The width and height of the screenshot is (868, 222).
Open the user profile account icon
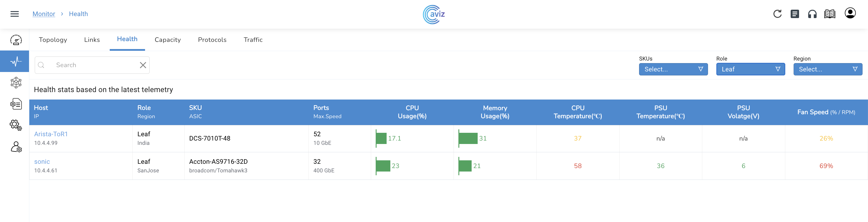click(x=850, y=13)
